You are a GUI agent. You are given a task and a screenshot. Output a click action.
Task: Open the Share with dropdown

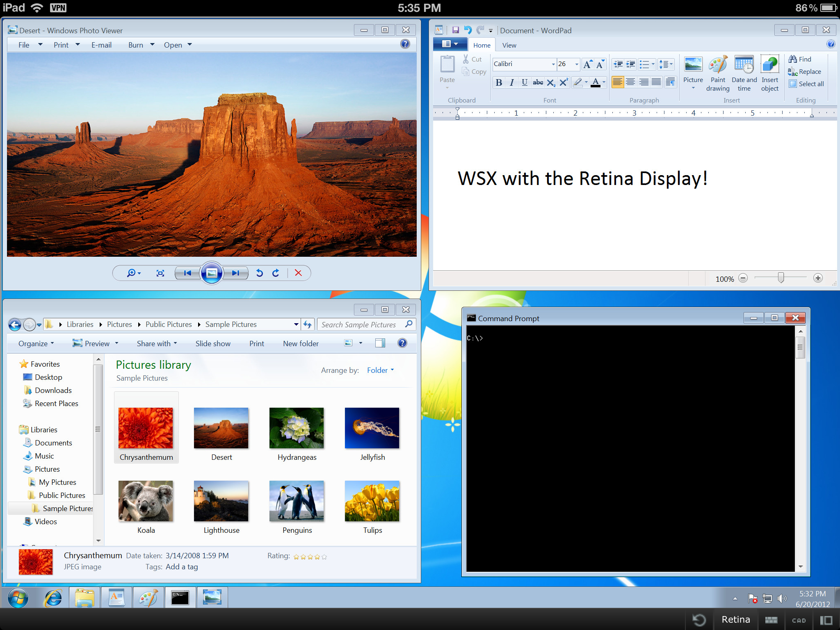tap(157, 344)
